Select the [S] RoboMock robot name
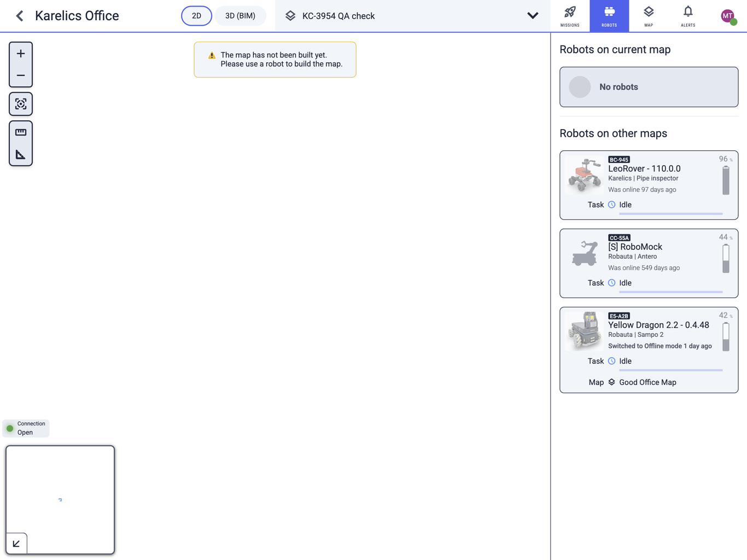 635,247
